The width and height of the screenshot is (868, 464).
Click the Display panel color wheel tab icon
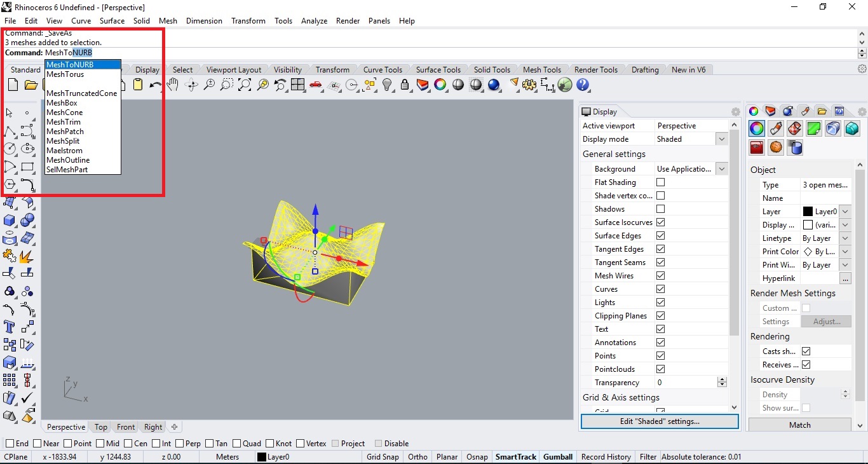[754, 111]
